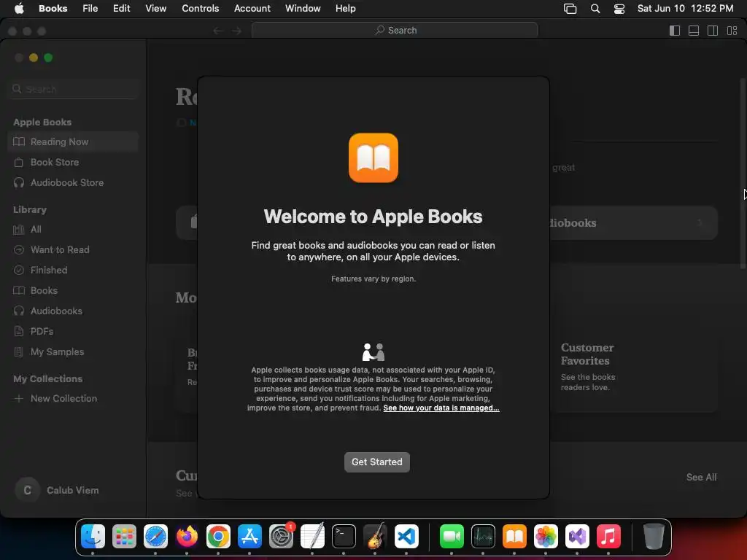Click the Book Store bag icon
Viewport: 747px width, 560px height.
pyautogui.click(x=18, y=163)
